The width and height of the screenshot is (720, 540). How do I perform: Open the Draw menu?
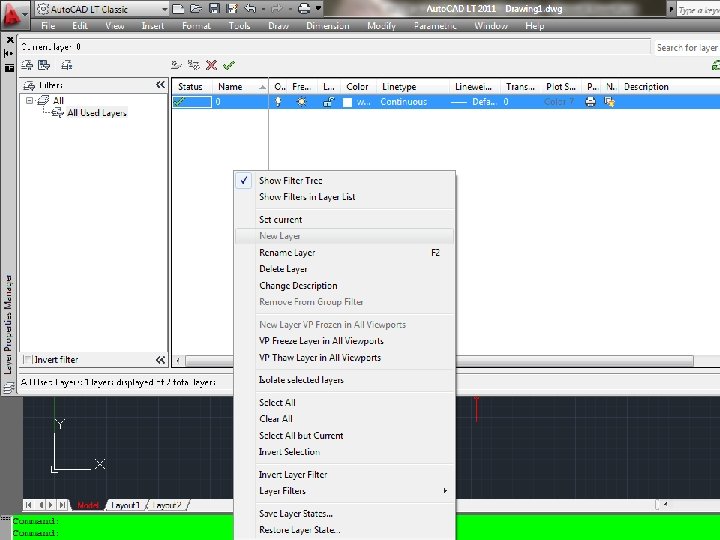278,26
